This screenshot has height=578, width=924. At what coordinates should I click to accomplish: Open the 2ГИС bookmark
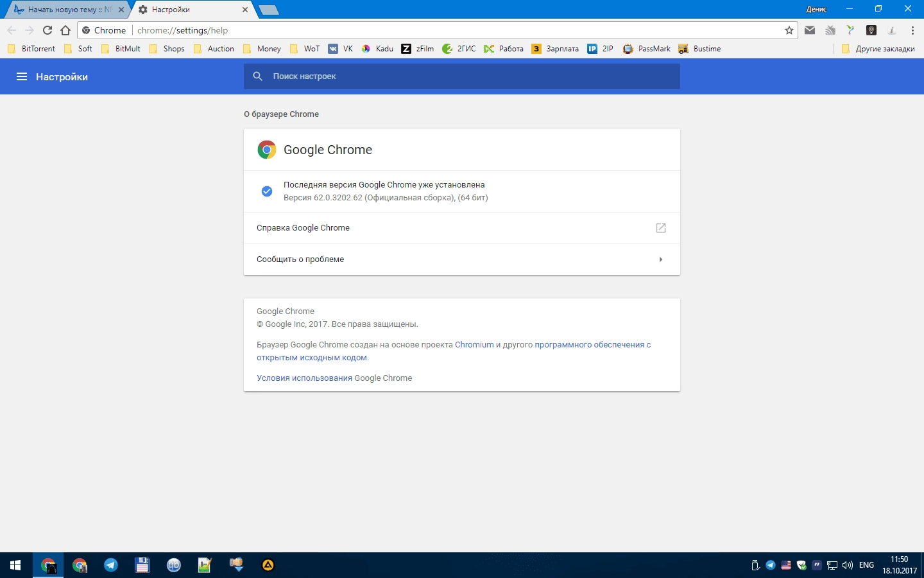459,49
